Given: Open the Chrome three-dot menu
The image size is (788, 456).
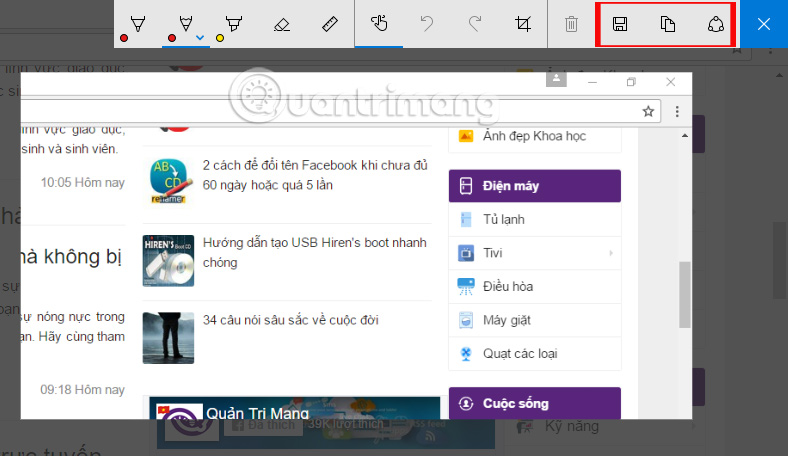Looking at the screenshot, I should pos(677,111).
